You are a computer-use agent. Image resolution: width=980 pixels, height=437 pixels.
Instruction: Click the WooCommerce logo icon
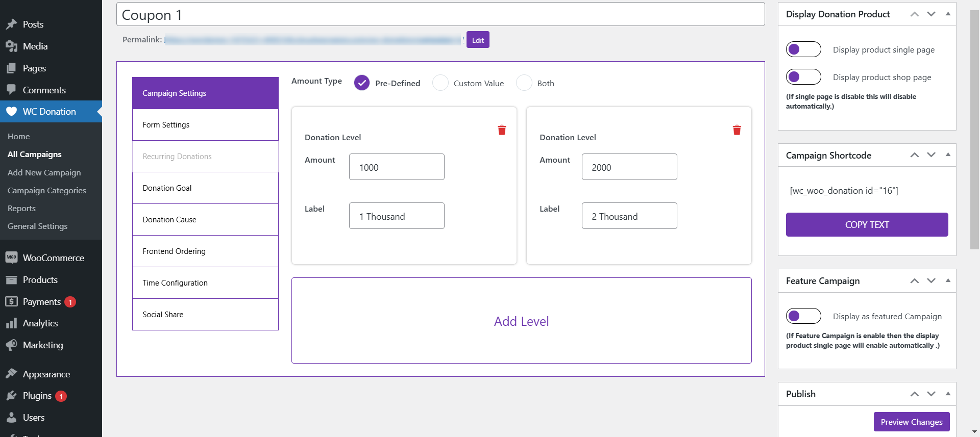11,258
